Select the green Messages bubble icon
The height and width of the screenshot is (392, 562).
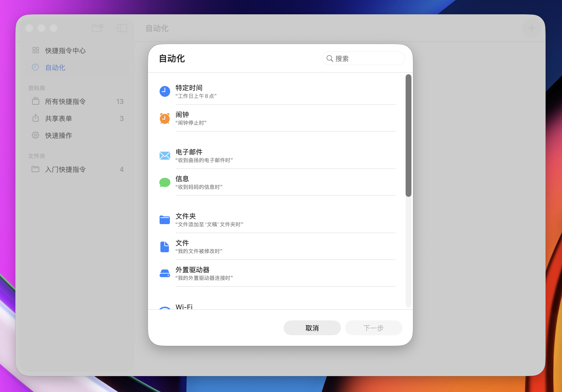[165, 182]
